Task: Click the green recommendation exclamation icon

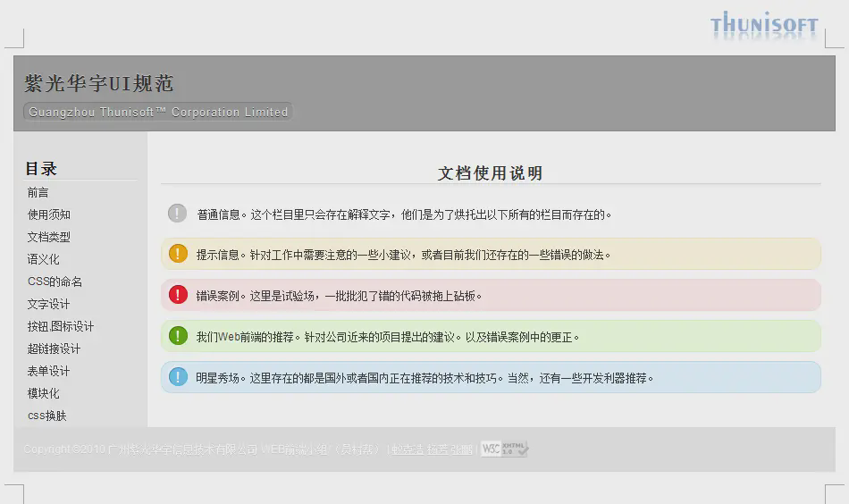Action: point(178,336)
